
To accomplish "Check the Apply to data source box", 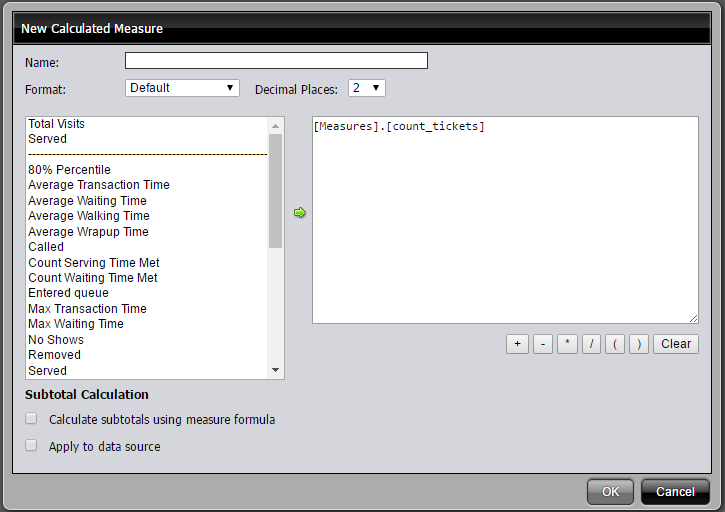I will 32,446.
